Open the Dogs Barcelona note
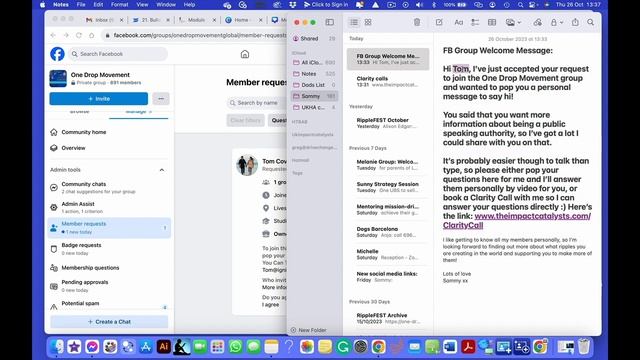640x360 pixels. click(388, 232)
